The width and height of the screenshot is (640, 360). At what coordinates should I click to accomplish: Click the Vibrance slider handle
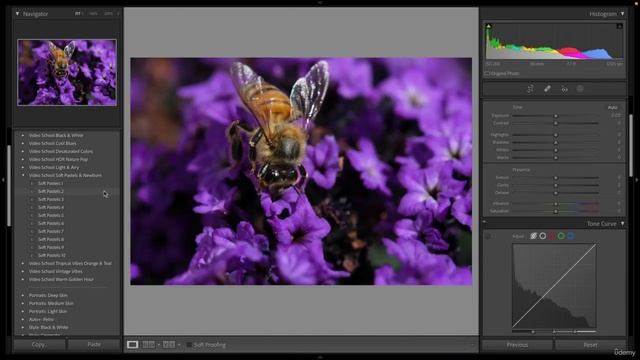point(556,203)
